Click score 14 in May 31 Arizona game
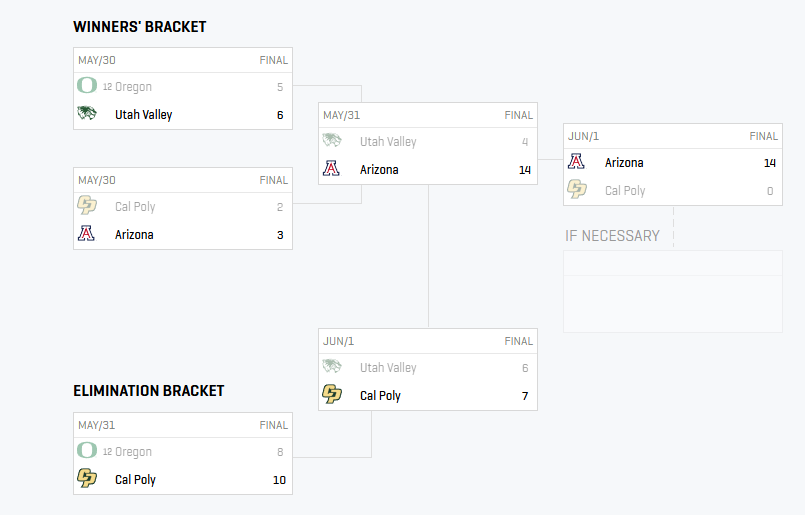Image resolution: width=805 pixels, height=515 pixels. [x=525, y=170]
